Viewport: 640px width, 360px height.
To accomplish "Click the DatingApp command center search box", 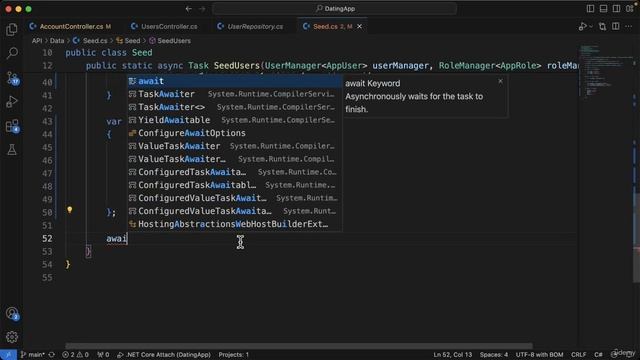I will click(x=335, y=9).
